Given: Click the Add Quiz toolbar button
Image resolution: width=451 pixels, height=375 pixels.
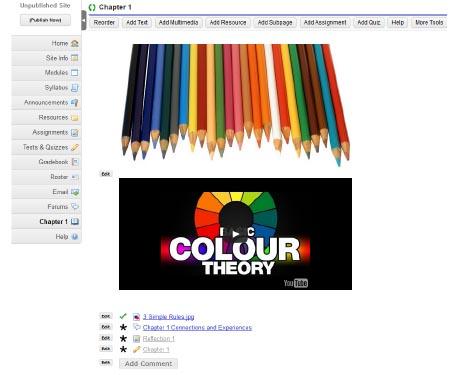Looking at the screenshot, I should (369, 23).
